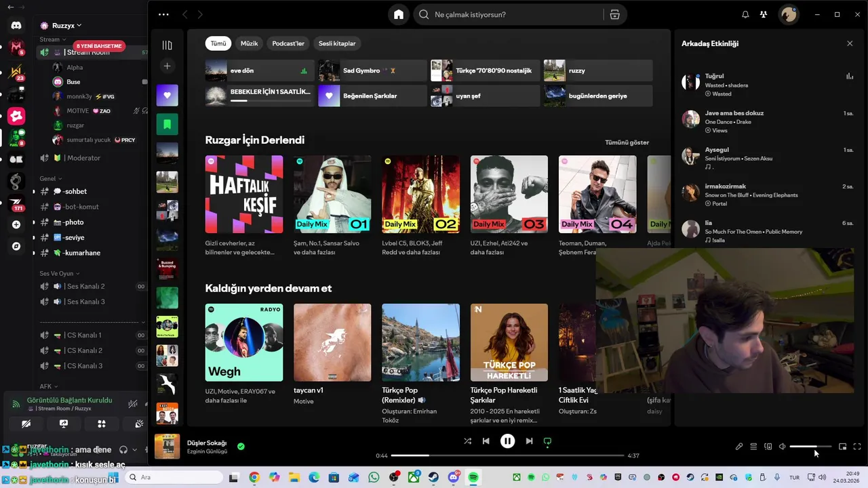The width and height of the screenshot is (868, 488).
Task: Select the Podcast'ler filter chip
Action: 288,43
